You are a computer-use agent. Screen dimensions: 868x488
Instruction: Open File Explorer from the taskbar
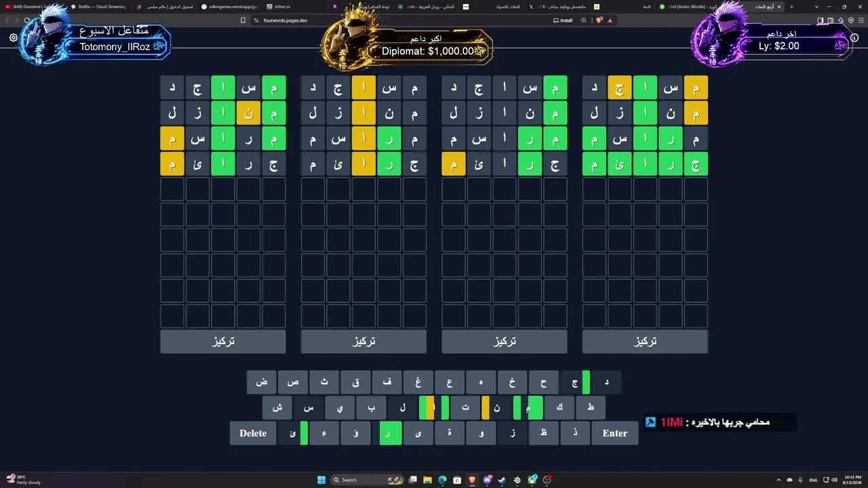428,480
